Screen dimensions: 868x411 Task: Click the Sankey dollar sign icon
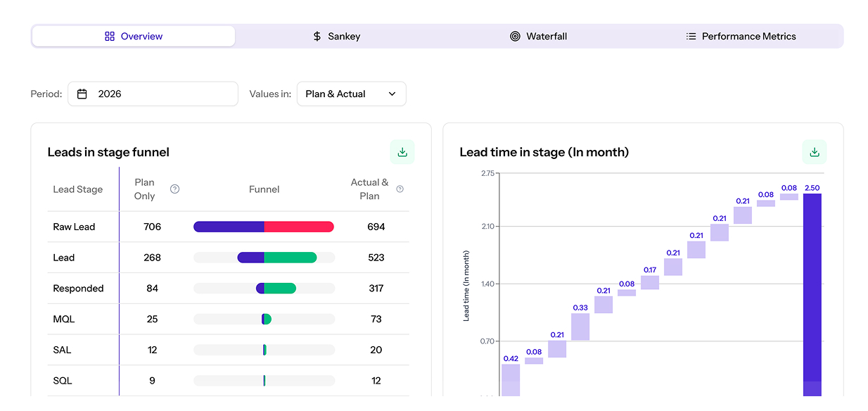point(317,37)
